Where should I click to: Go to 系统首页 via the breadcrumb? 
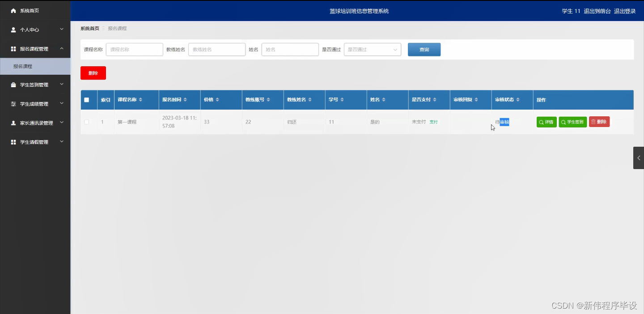tap(90, 28)
